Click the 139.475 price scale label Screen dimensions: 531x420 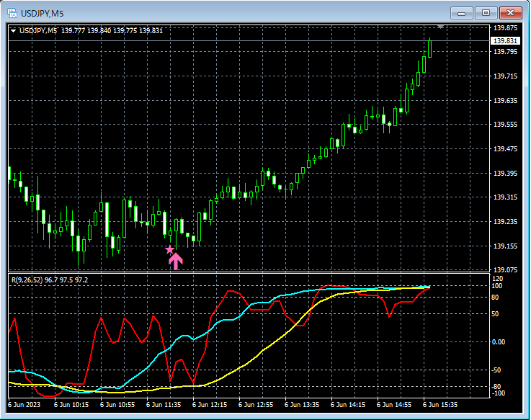(505, 148)
